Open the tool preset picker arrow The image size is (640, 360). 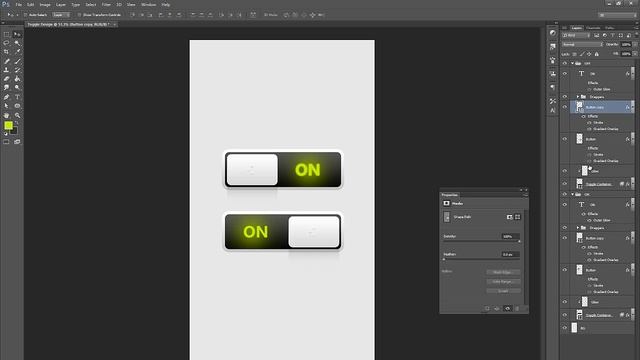pyautogui.click(x=17, y=15)
